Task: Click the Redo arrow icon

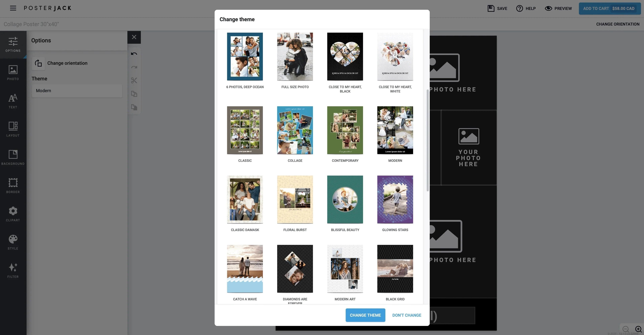Action: point(134,67)
